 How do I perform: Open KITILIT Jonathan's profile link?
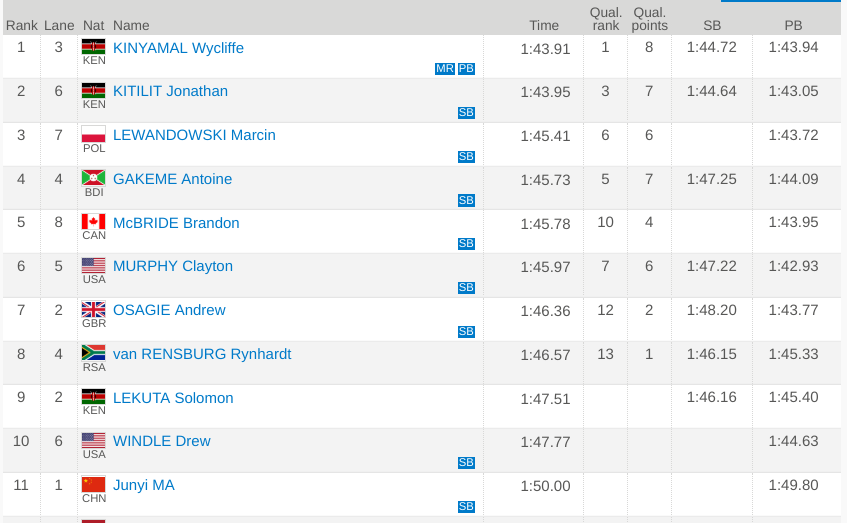170,91
